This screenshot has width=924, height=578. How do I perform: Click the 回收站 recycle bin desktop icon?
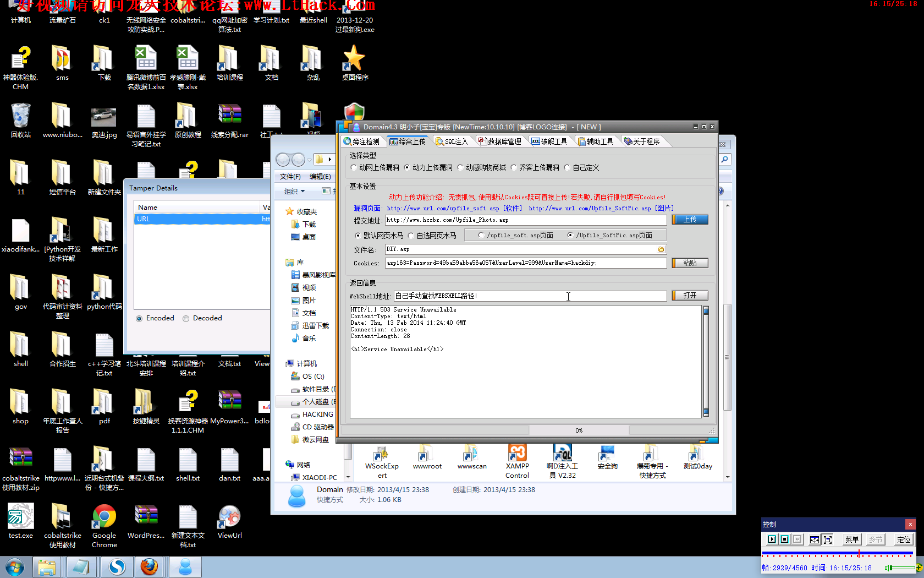pyautogui.click(x=21, y=120)
